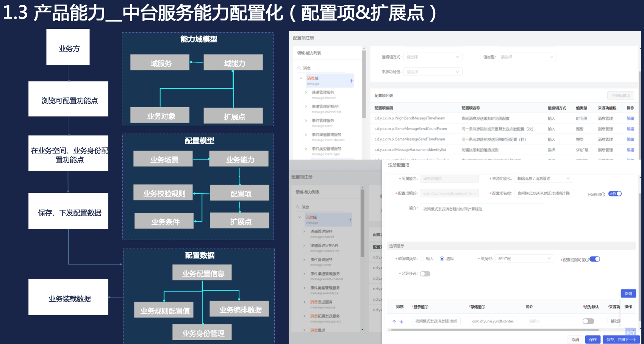Open the 值类型 SPI扩展 dropdown

[x=525, y=259]
